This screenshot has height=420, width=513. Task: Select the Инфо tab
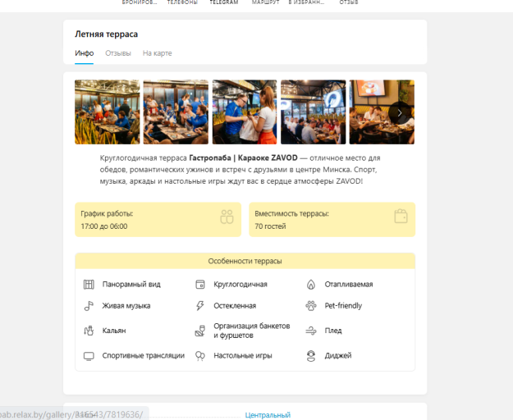pos(85,53)
